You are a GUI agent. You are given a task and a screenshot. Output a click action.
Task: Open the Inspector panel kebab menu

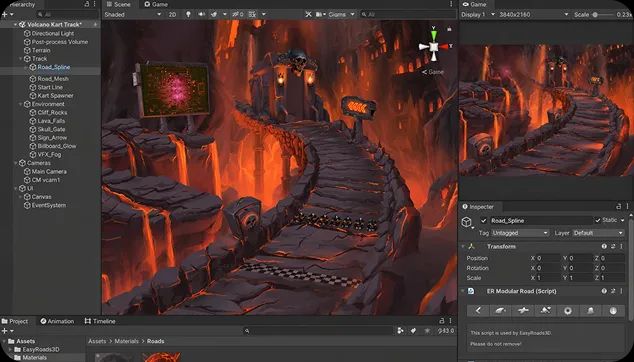[628, 206]
